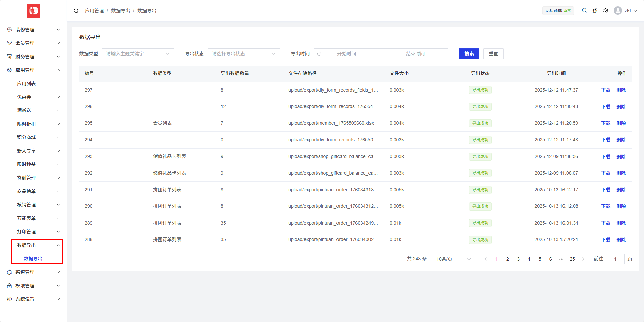Open the search magnifier icon in header
Screen dimensions: 644x322
[x=584, y=11]
